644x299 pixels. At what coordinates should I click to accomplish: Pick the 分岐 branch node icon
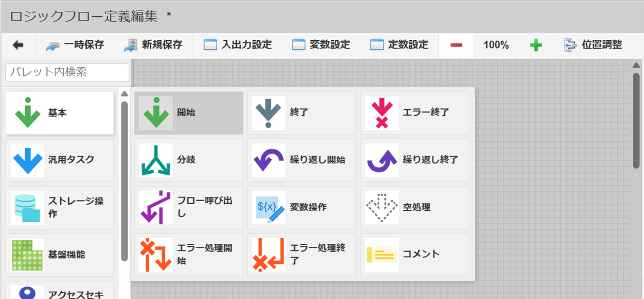click(155, 160)
